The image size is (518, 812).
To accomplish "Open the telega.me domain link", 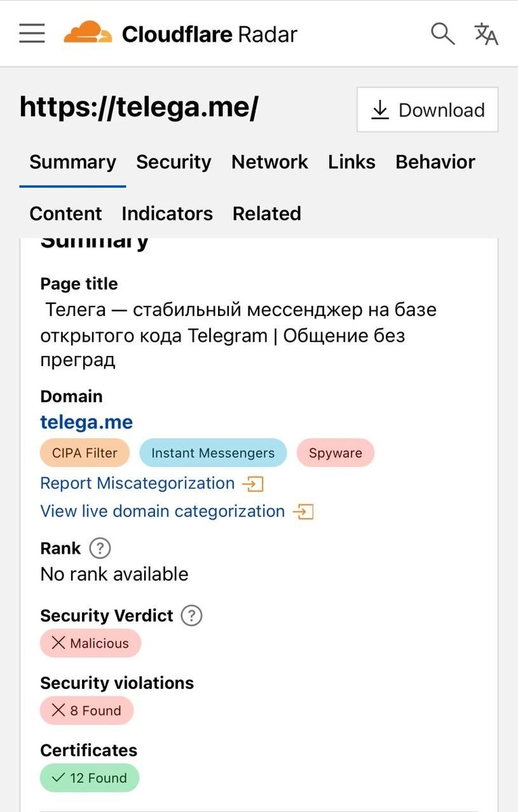I will 87,422.
